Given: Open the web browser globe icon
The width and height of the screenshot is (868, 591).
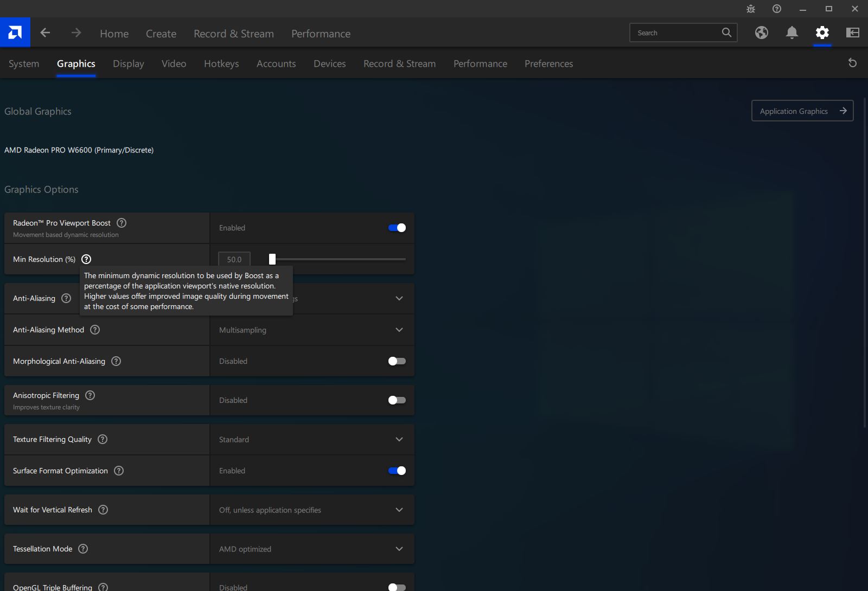Looking at the screenshot, I should tap(762, 33).
